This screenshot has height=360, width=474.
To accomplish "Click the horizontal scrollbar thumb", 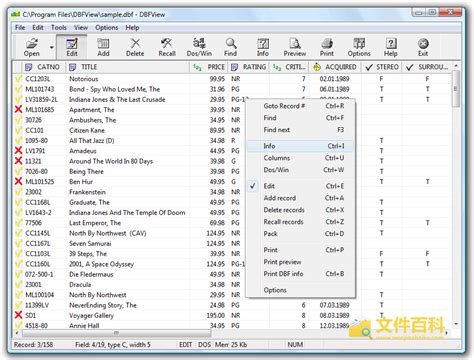I will [x=116, y=333].
